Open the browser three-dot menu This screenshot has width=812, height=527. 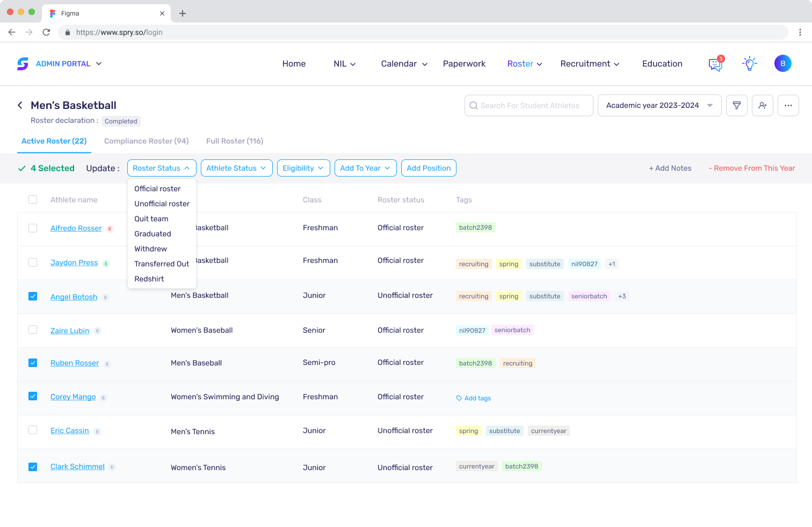pos(800,32)
